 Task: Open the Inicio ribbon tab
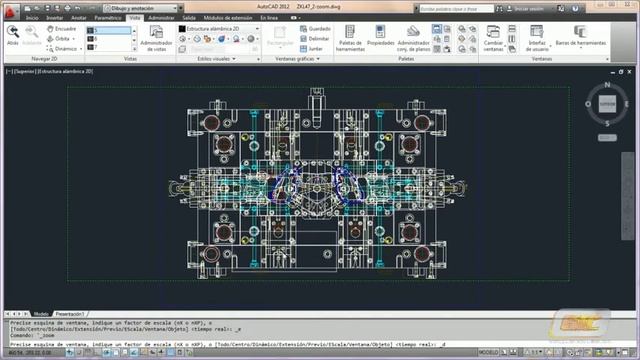tap(32, 18)
